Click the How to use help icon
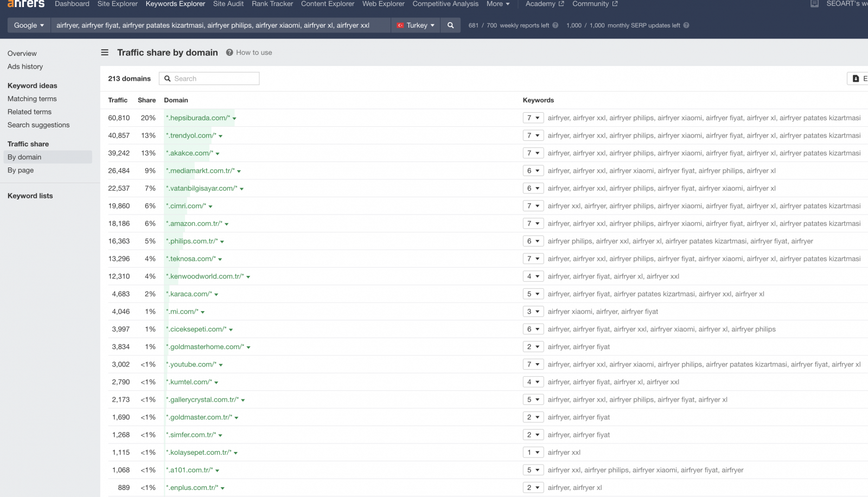 [x=229, y=53]
